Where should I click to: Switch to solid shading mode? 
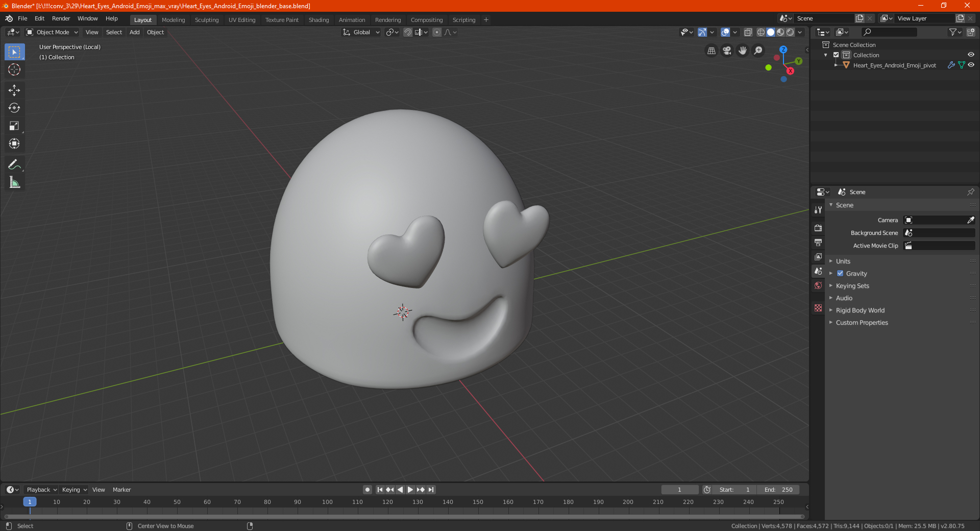coord(771,32)
